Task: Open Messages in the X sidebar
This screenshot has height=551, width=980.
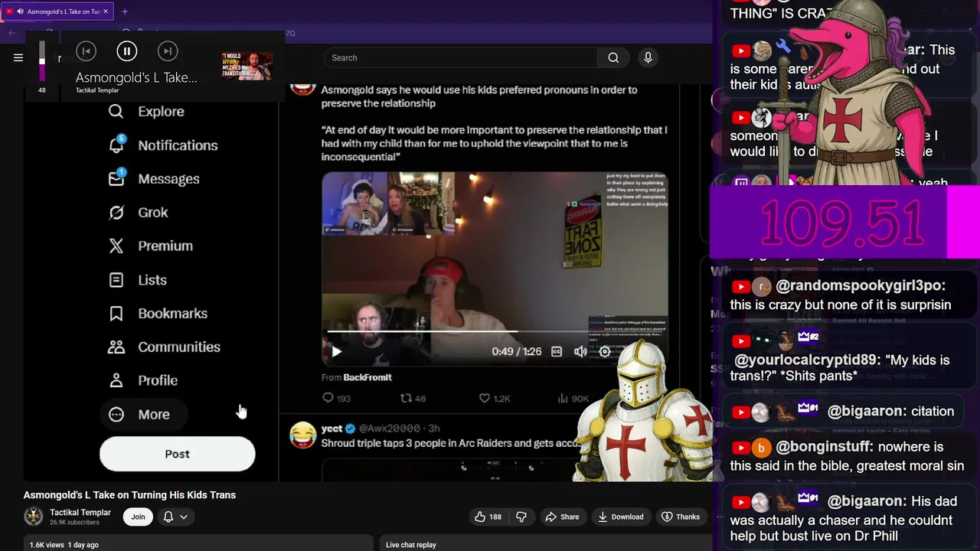Action: (153, 178)
